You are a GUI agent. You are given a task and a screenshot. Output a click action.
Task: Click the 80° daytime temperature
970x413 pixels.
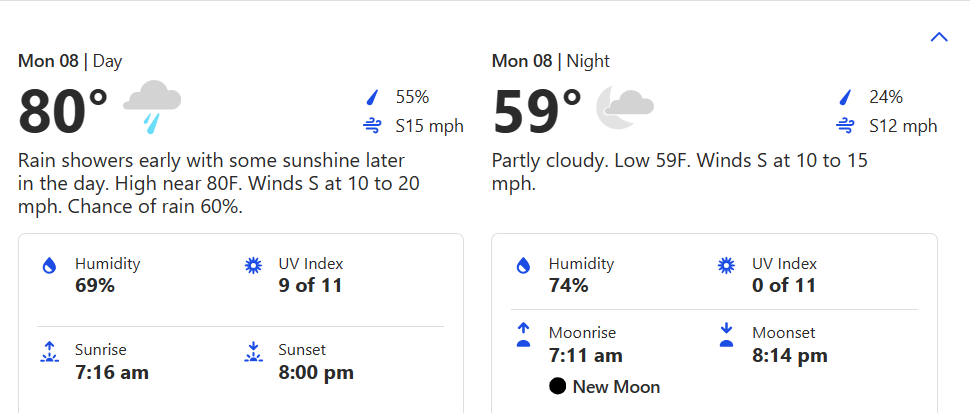click(x=63, y=111)
